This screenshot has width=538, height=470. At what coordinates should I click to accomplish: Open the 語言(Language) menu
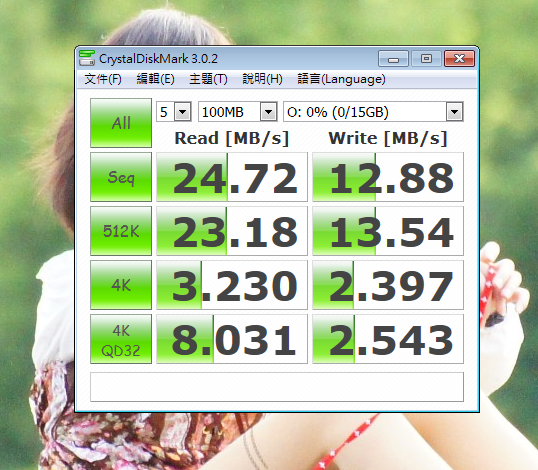coord(341,79)
